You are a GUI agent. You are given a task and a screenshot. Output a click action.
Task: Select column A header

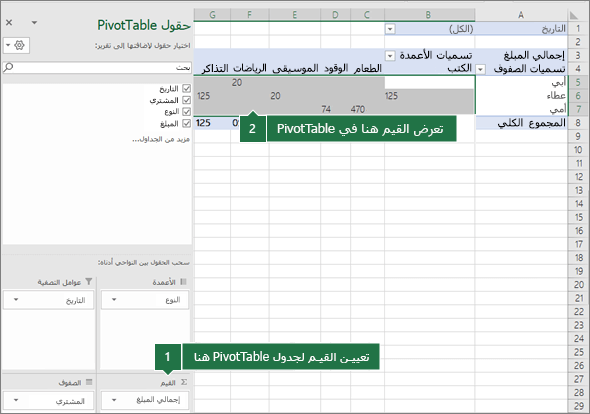click(521, 15)
